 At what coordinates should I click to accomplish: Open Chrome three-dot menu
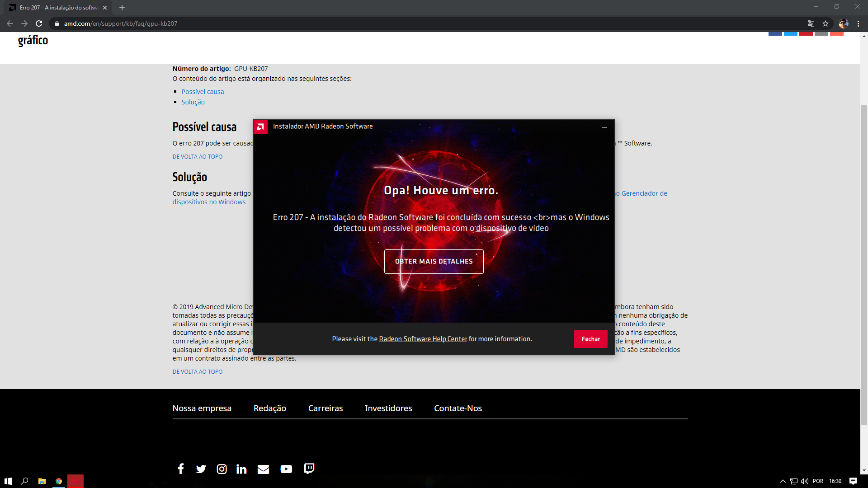point(859,23)
